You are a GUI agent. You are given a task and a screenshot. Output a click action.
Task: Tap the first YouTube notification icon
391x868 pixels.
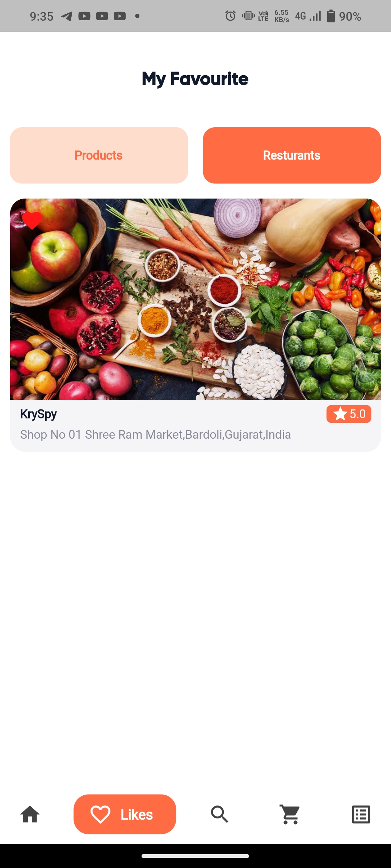pyautogui.click(x=84, y=16)
